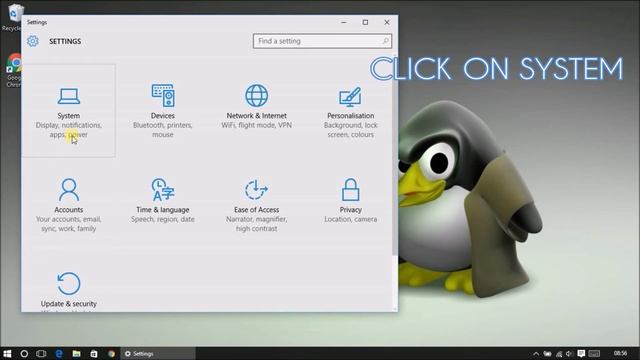Click the search magnifier in Find a setting
Image resolution: width=640 pixels, height=360 pixels.
[385, 41]
